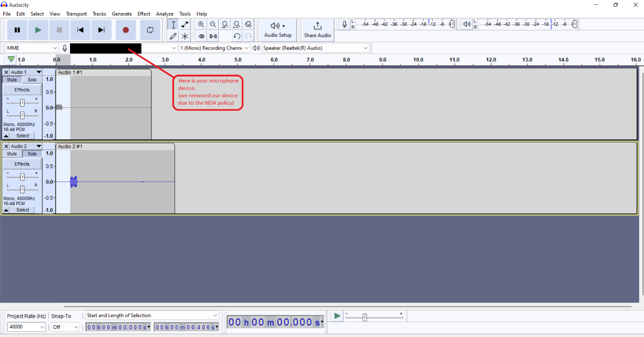Skip to start of project
The height and width of the screenshot is (337, 644).
(80, 30)
